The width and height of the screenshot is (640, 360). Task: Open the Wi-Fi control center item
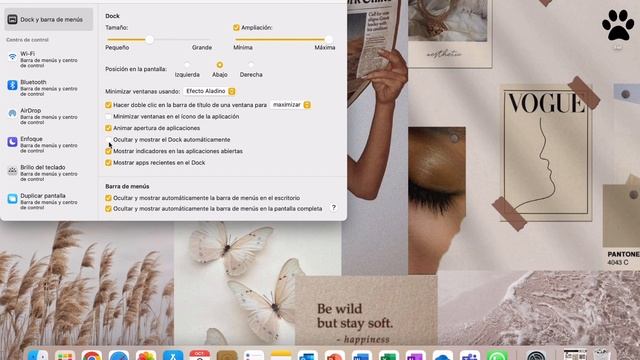pyautogui.click(x=49, y=60)
